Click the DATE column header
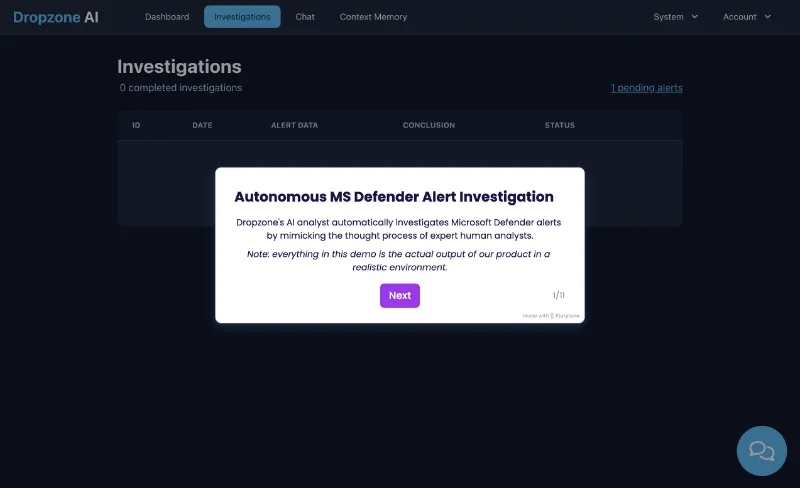Viewport: 800px width, 488px height. [x=202, y=125]
